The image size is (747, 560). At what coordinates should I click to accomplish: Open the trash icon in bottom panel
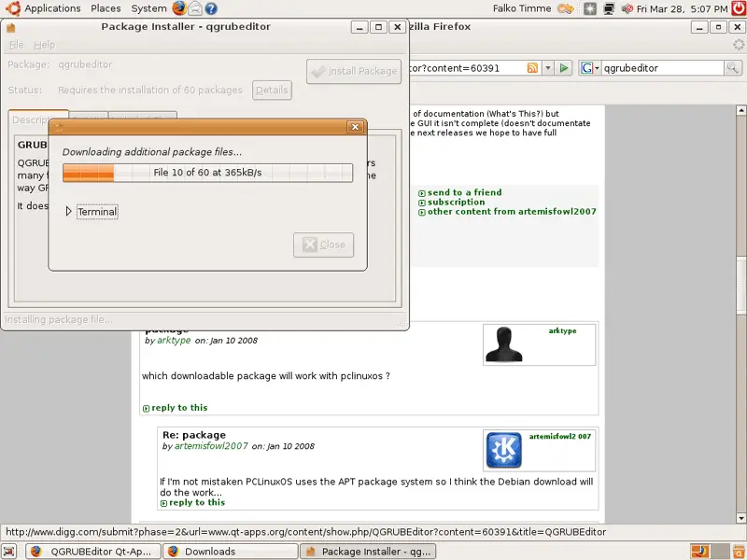(739, 552)
